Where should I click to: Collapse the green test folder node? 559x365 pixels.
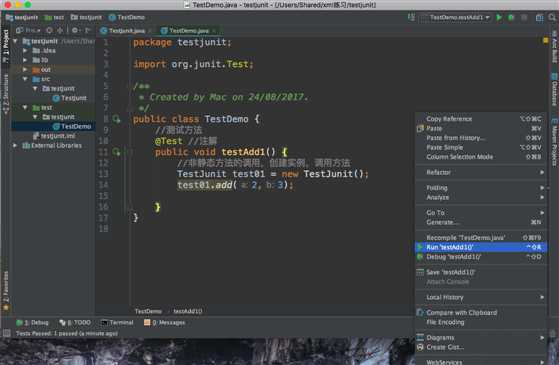point(25,107)
